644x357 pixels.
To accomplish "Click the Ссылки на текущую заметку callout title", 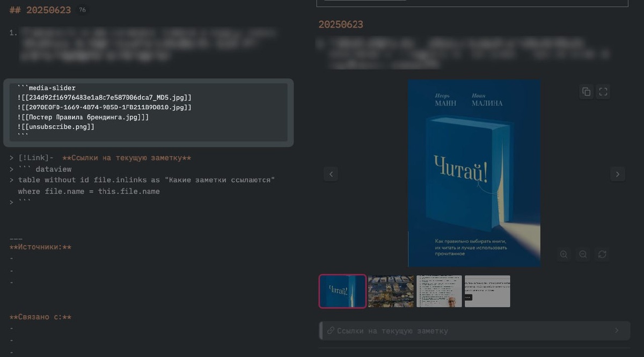I will (392, 331).
